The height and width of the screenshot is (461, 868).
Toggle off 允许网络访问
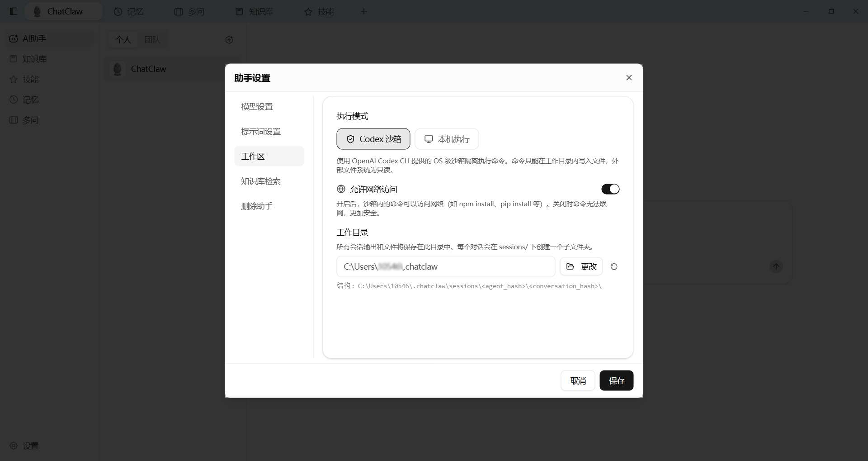point(610,189)
